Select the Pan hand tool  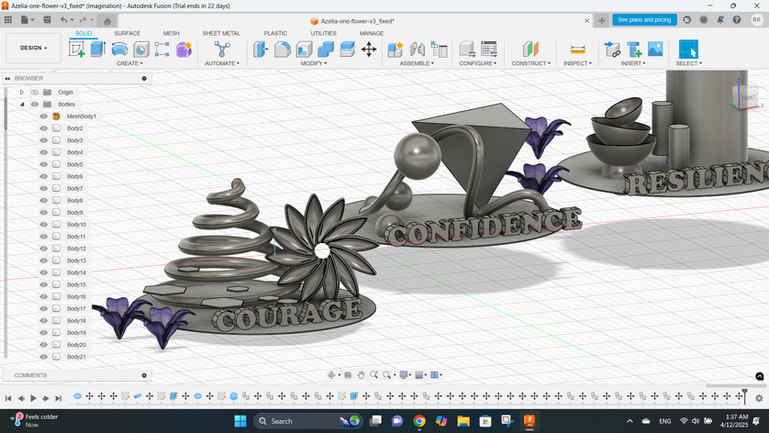361,375
